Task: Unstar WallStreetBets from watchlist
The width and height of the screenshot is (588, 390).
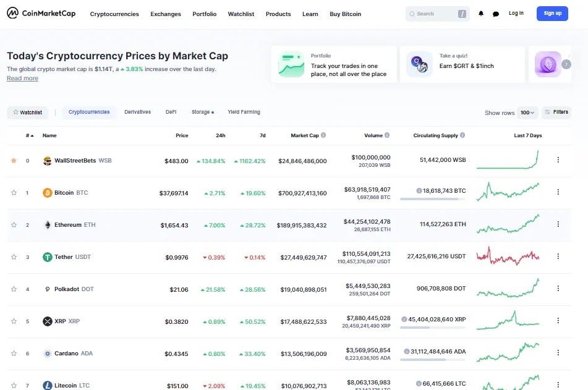Action: [14, 161]
